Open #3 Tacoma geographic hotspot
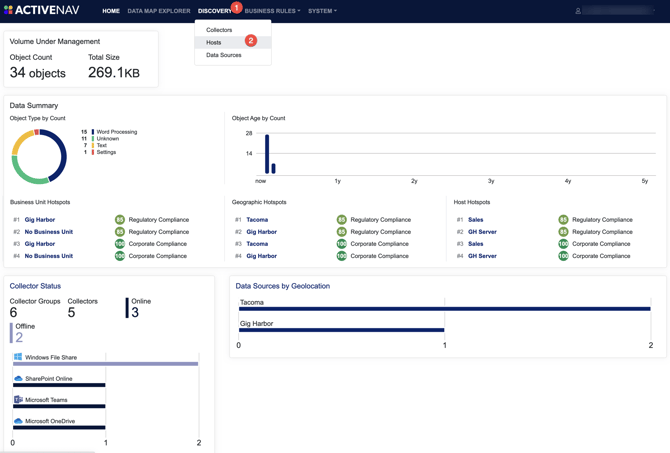The image size is (670, 453). click(x=257, y=244)
